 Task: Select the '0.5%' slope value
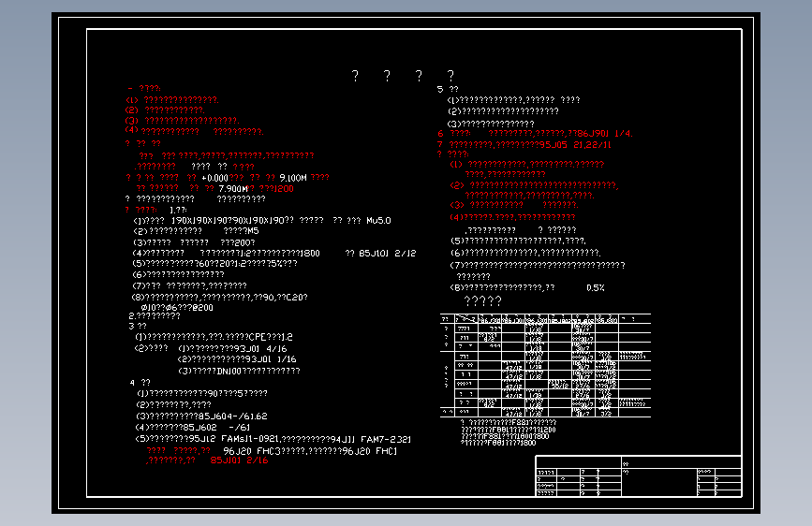click(x=596, y=288)
